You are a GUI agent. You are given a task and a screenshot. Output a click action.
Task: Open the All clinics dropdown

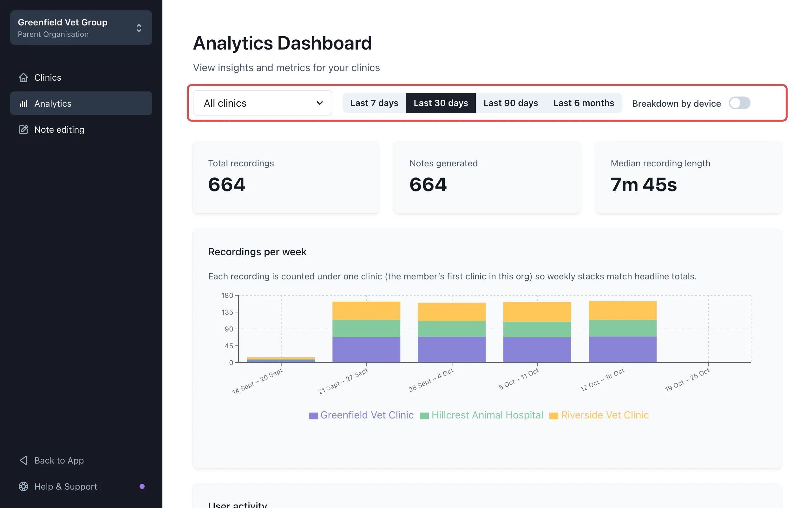click(262, 103)
